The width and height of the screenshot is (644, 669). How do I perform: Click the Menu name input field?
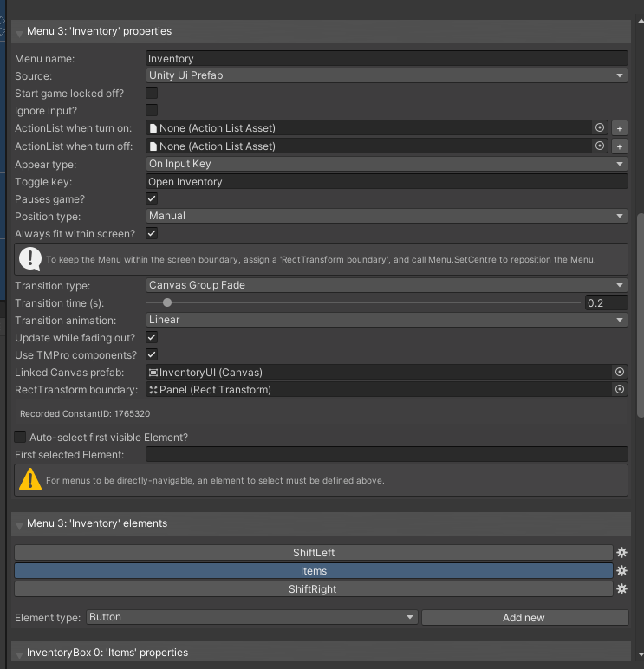[387, 58]
